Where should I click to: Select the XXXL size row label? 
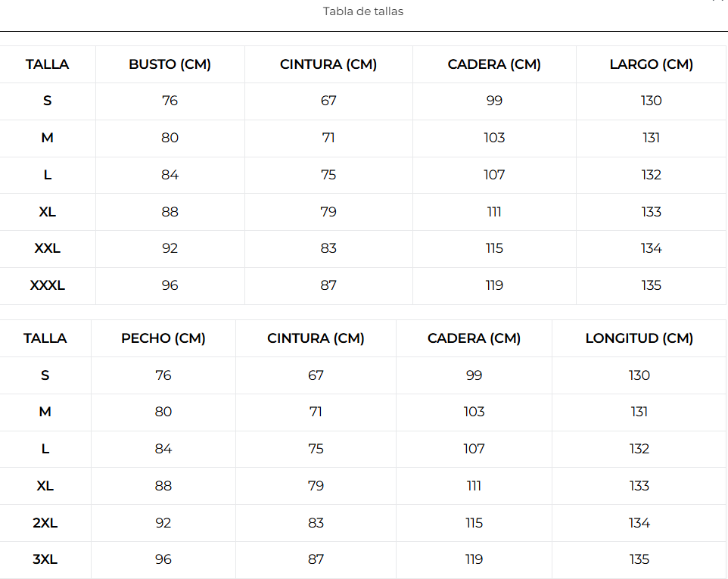[48, 285]
